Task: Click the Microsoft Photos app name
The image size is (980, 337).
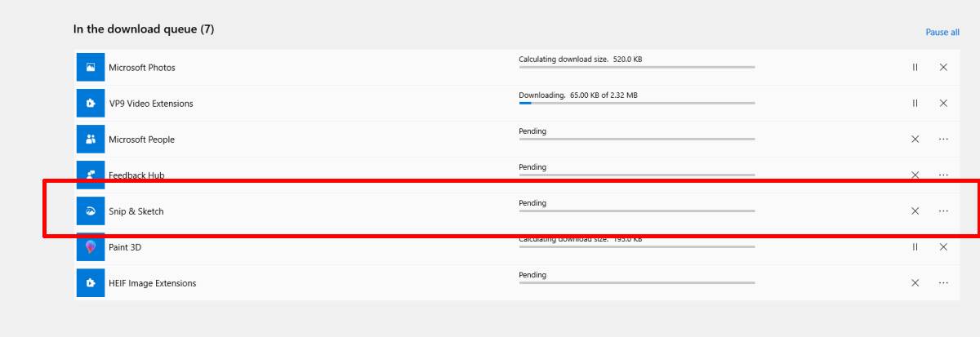Action: click(x=142, y=68)
